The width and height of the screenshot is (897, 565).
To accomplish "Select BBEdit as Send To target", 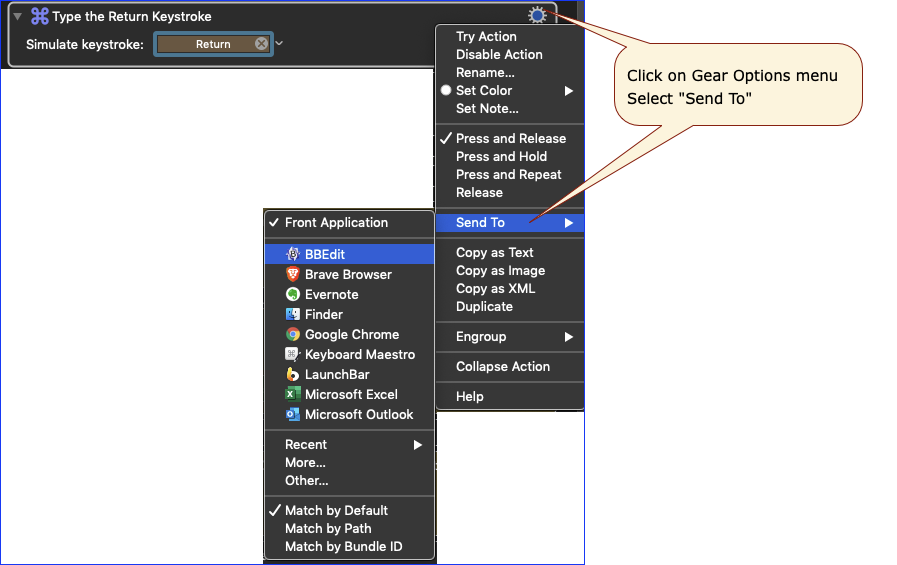I will 350,254.
